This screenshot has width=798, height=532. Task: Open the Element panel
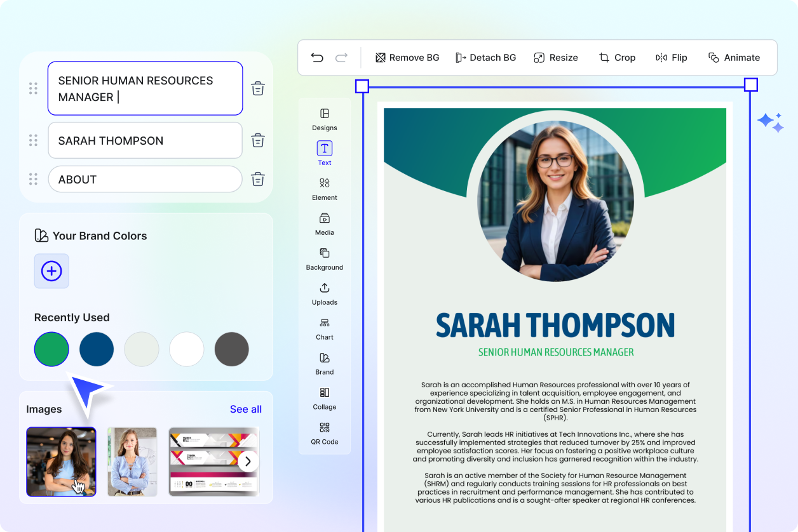point(324,190)
